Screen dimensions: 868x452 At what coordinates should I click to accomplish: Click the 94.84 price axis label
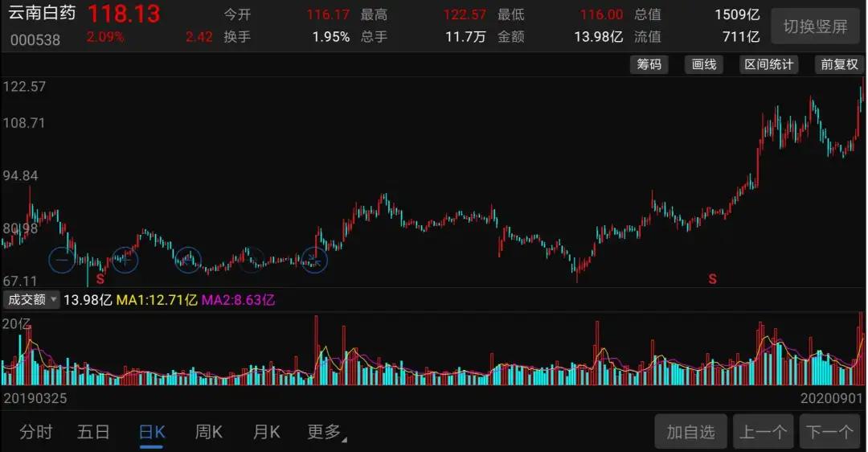(20, 176)
